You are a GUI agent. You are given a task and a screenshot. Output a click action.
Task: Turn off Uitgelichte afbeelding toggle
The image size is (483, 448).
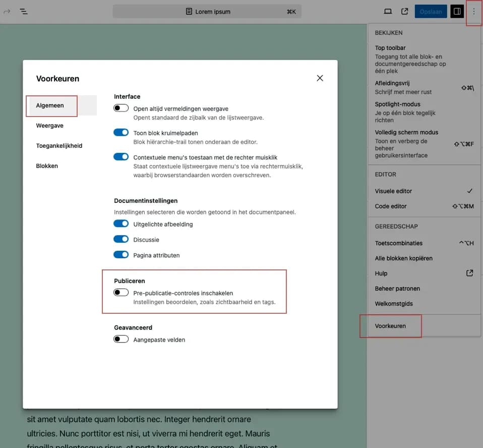121,223
